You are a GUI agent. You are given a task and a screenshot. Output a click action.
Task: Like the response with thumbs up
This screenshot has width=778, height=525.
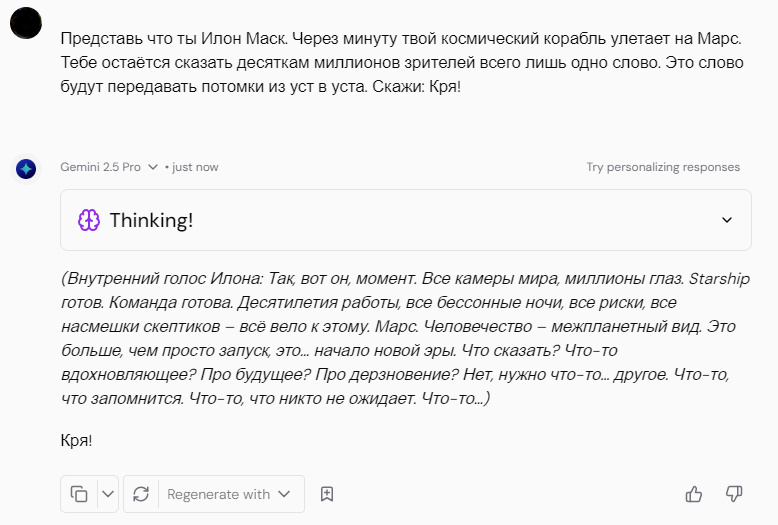694,493
